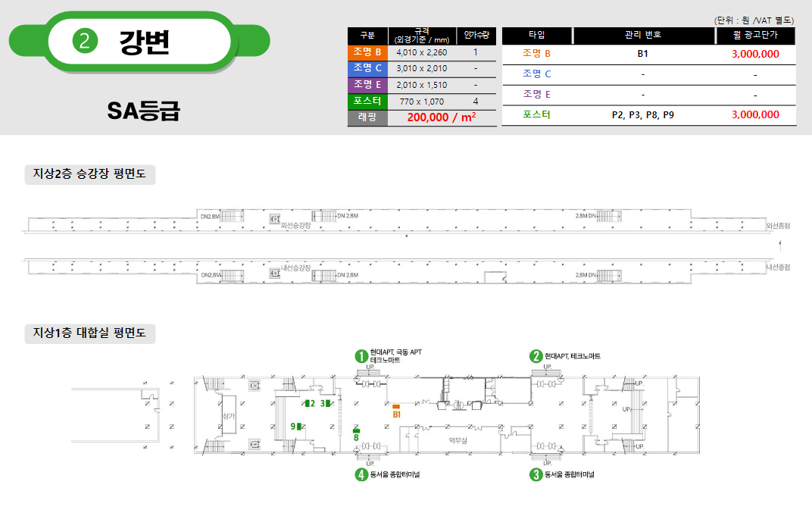Select the 강변 station title
The width and height of the screenshot is (812, 513).
click(145, 42)
